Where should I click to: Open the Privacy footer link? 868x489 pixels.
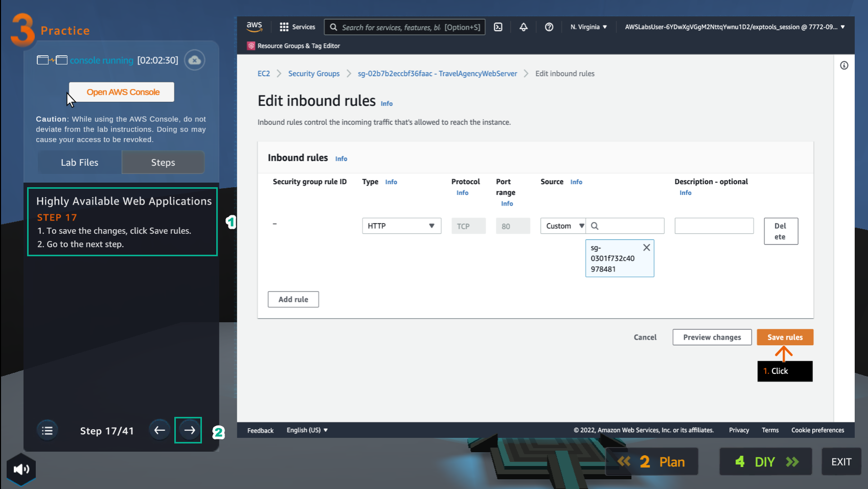pyautogui.click(x=739, y=430)
